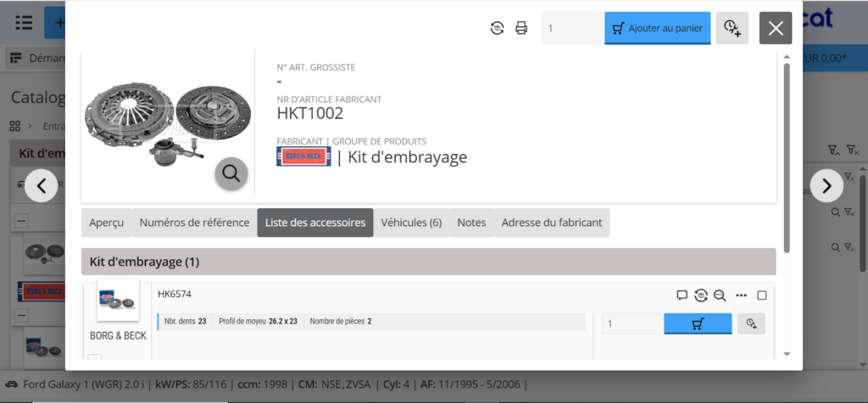868x403 pixels.
Task: Collapse the upper minus expander in background list
Action: pyautogui.click(x=21, y=221)
